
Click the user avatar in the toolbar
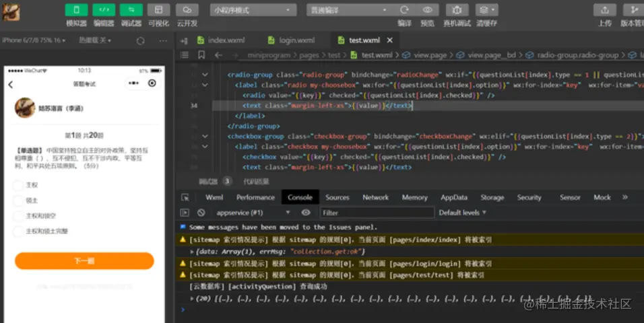coord(11,12)
